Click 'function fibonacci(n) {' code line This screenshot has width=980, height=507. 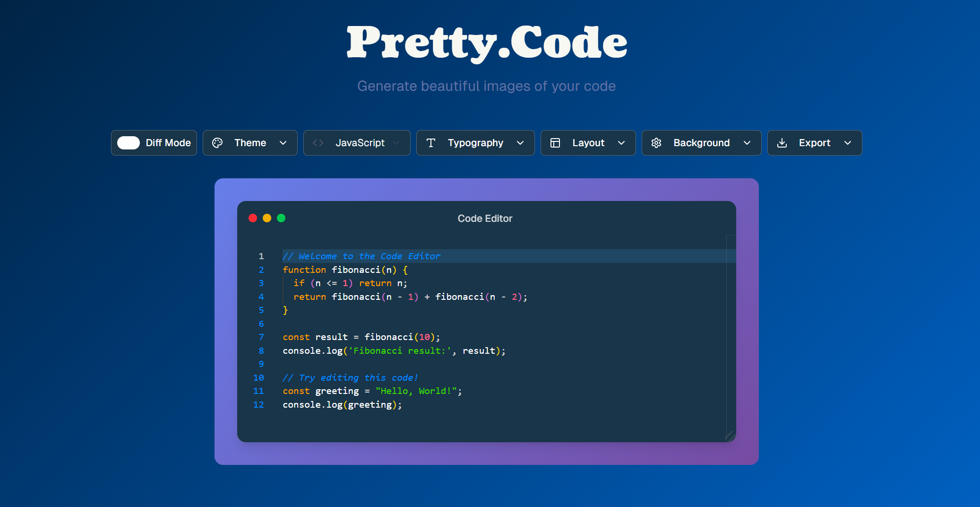click(x=345, y=270)
